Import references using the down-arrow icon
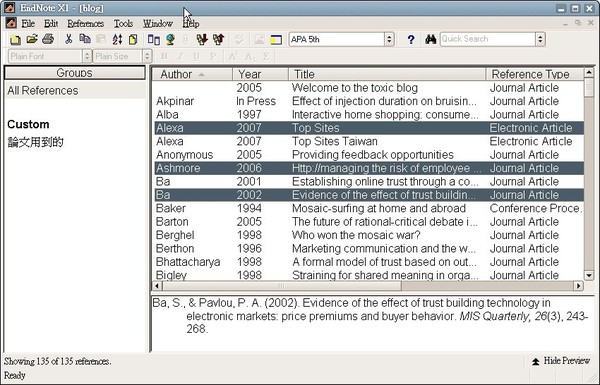Screen dimensions: 600x385 [202, 39]
